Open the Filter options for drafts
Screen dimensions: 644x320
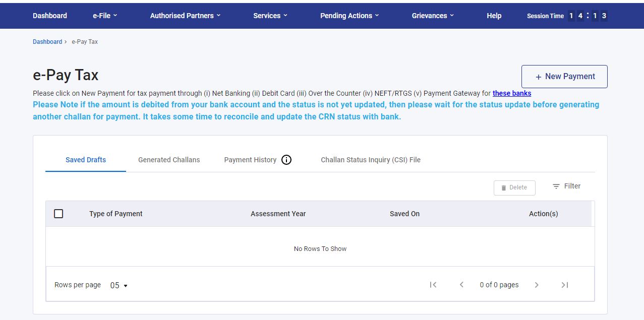tap(566, 186)
